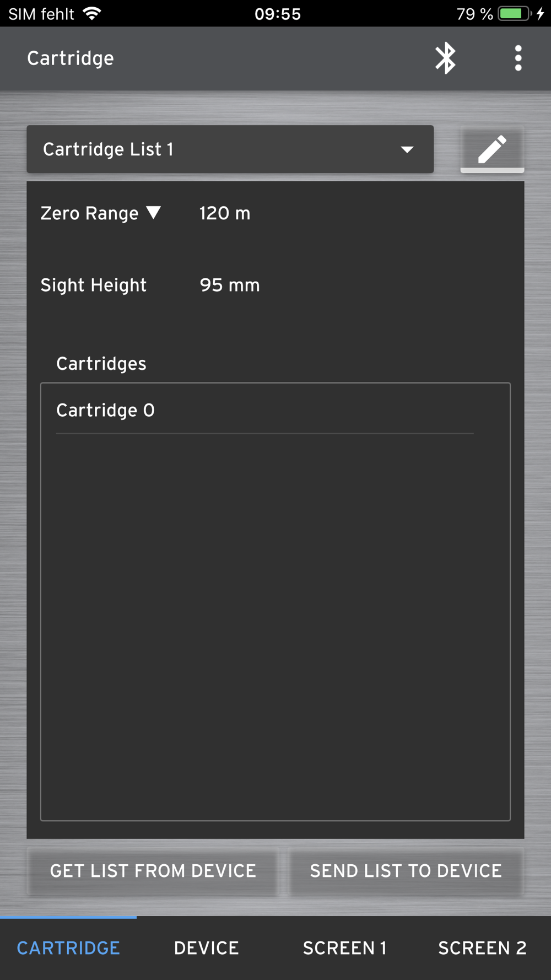
Task: Switch to the Device tab
Action: click(207, 947)
